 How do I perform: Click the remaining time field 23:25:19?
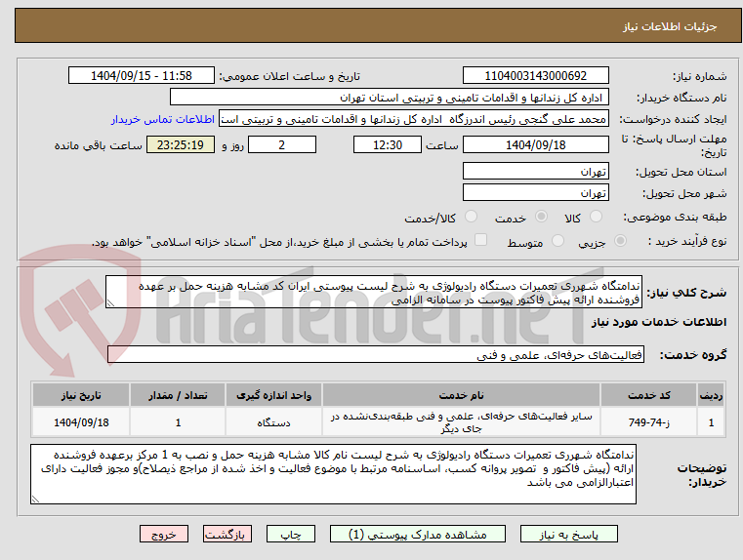(181, 144)
